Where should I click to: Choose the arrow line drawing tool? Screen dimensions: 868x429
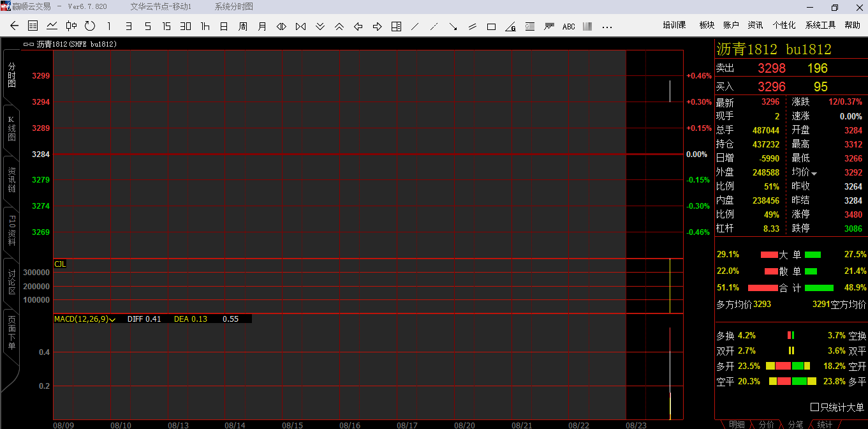coord(453,27)
